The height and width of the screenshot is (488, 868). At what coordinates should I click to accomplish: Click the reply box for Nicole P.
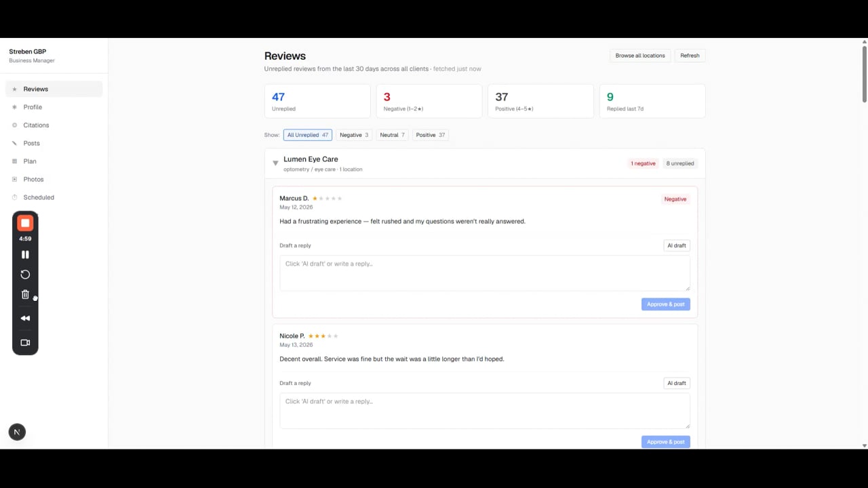[x=485, y=411]
